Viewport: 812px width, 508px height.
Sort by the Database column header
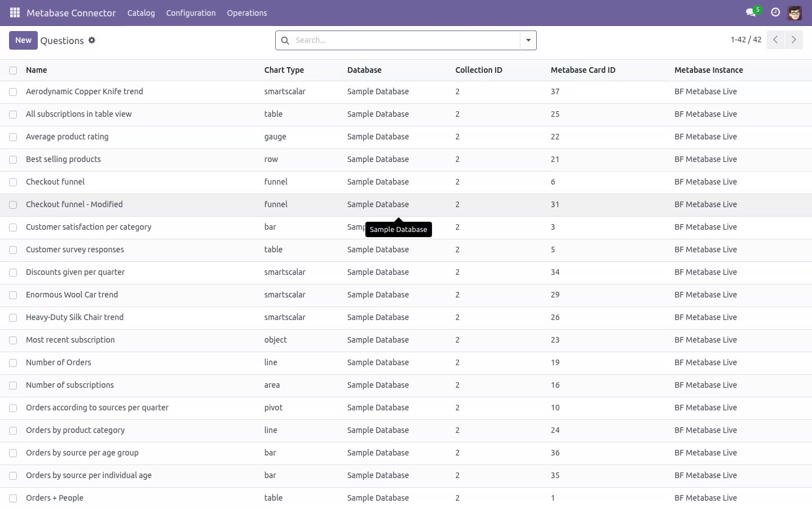click(364, 70)
